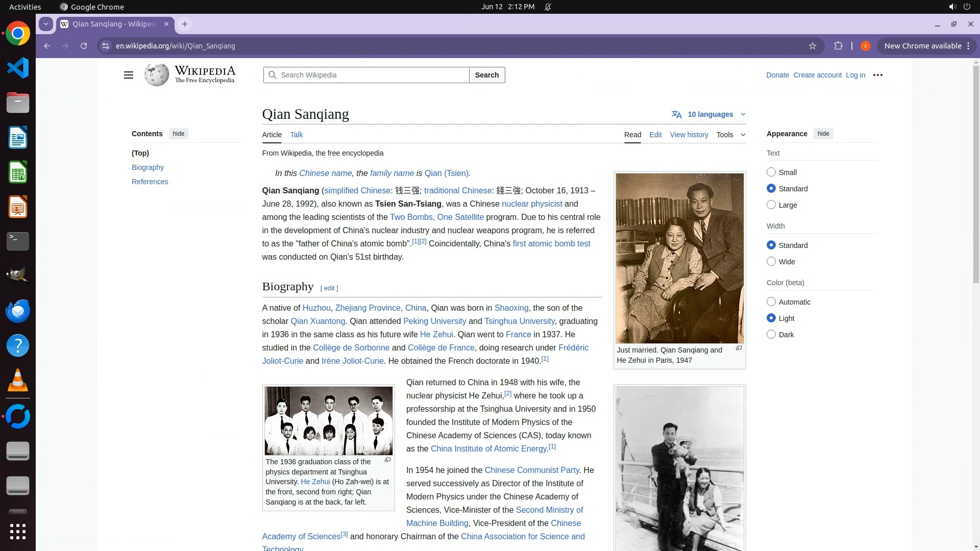Switch to the Talk tab

[296, 135]
